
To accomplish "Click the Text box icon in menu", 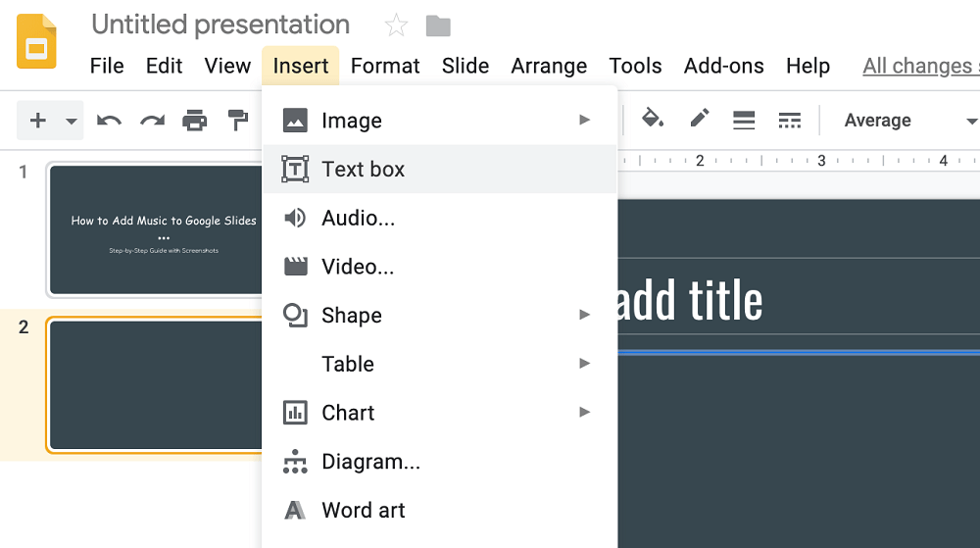I will (295, 169).
